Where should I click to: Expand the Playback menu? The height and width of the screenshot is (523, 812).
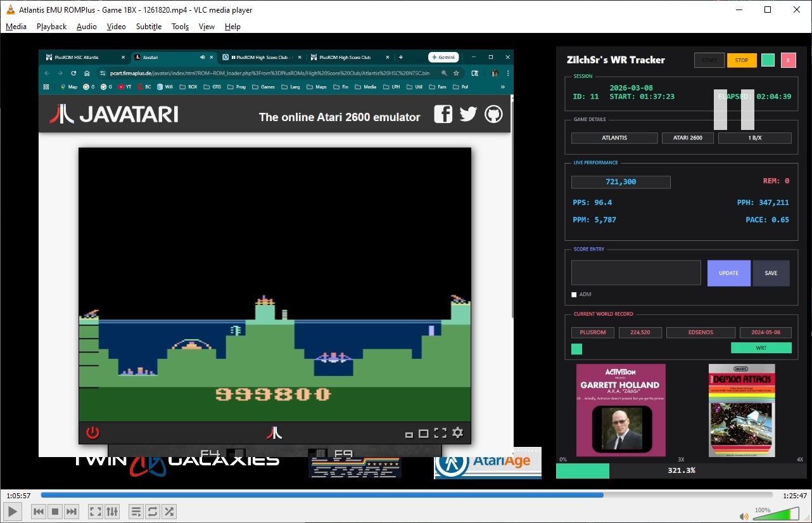click(x=51, y=27)
